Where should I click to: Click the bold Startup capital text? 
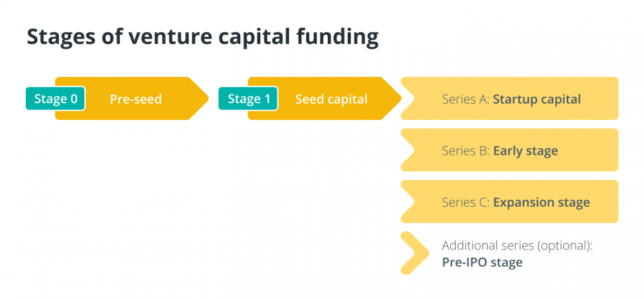click(x=537, y=99)
